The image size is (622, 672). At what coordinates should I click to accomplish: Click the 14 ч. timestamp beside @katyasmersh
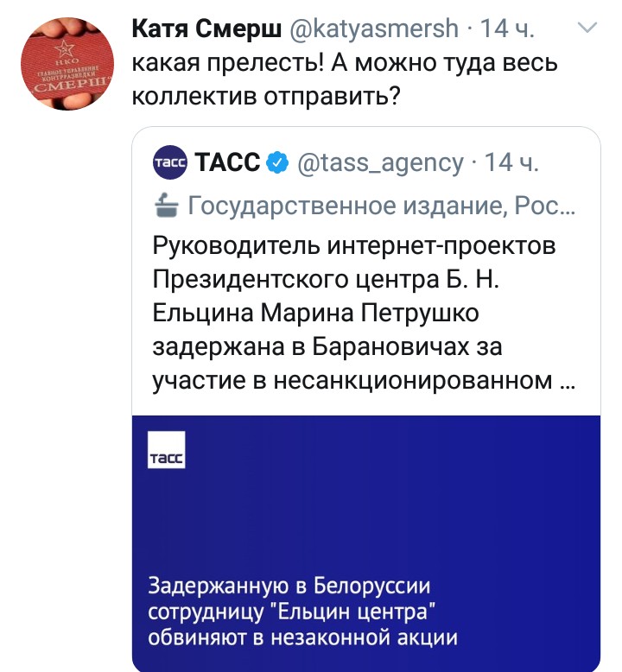pyautogui.click(x=510, y=29)
